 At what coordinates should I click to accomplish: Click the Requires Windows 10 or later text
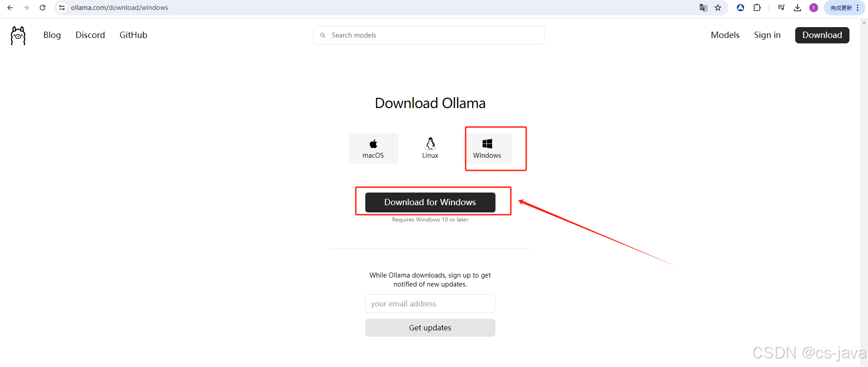tap(430, 220)
